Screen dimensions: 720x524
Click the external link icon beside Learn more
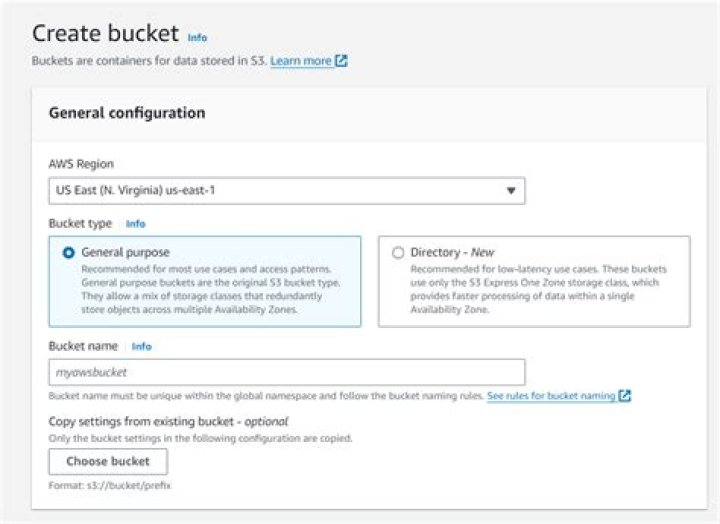(342, 61)
